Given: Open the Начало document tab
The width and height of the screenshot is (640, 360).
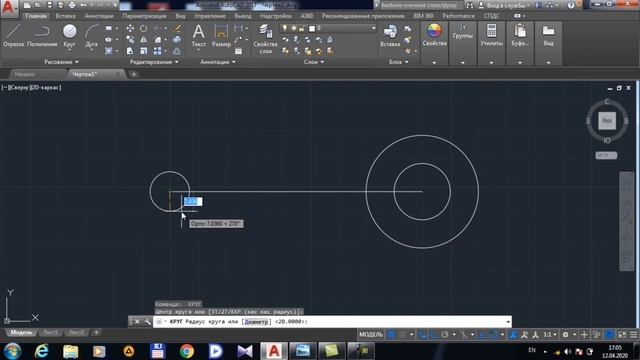Looking at the screenshot, I should (x=24, y=74).
